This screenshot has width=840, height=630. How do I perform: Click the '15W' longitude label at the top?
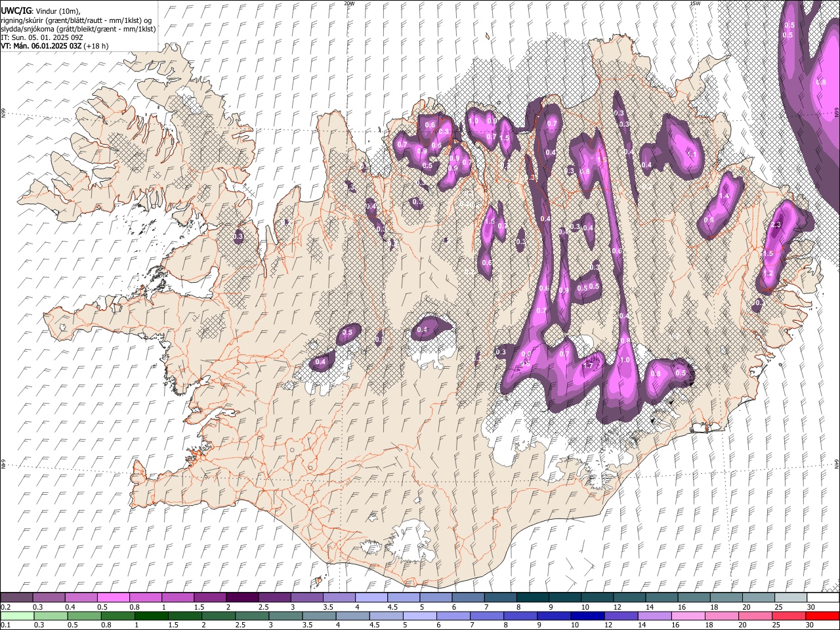[694, 3]
